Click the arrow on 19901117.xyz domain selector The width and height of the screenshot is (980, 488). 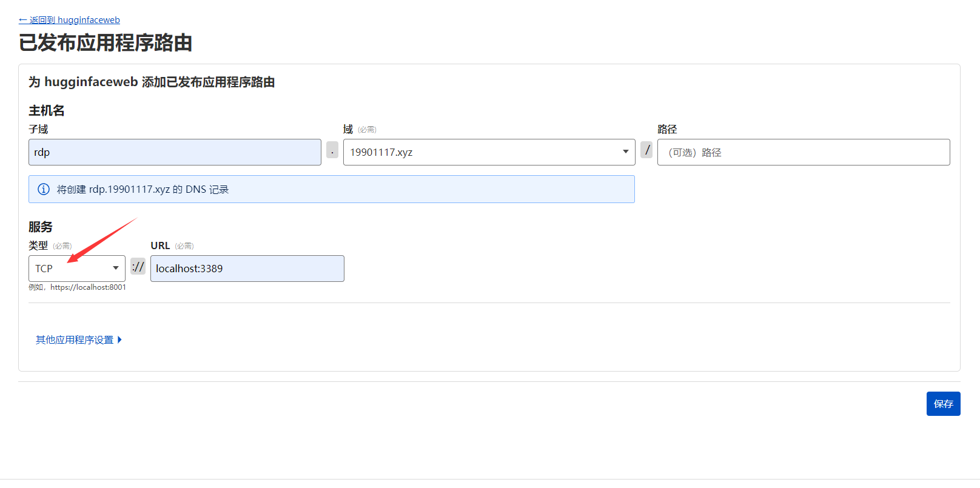[x=625, y=152]
